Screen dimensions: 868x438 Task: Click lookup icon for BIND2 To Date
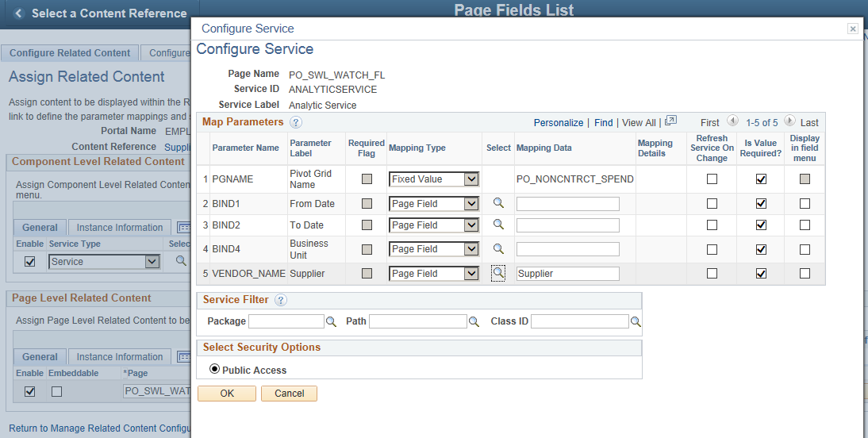coord(498,225)
